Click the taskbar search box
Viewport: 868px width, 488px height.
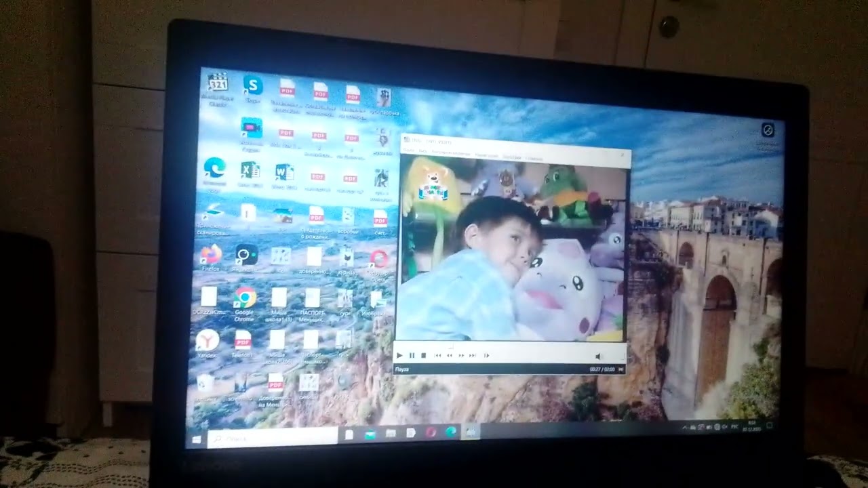tap(273, 436)
